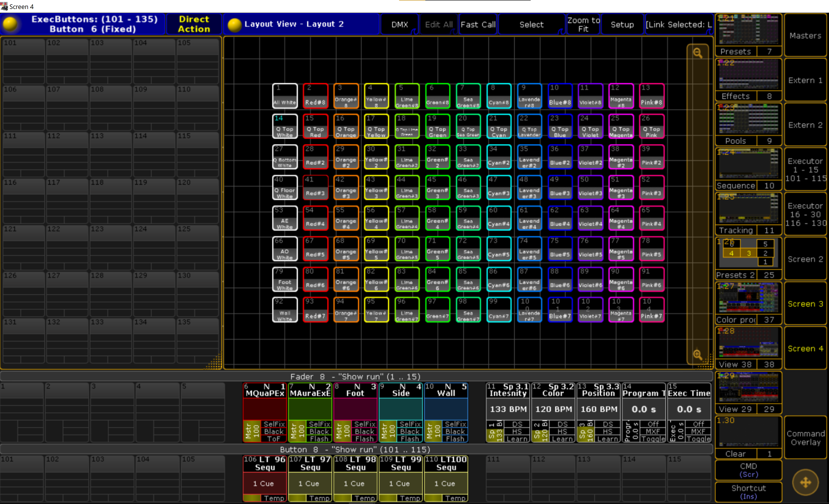Open the Sequence view thumbnail 1.24

pyautogui.click(x=748, y=165)
